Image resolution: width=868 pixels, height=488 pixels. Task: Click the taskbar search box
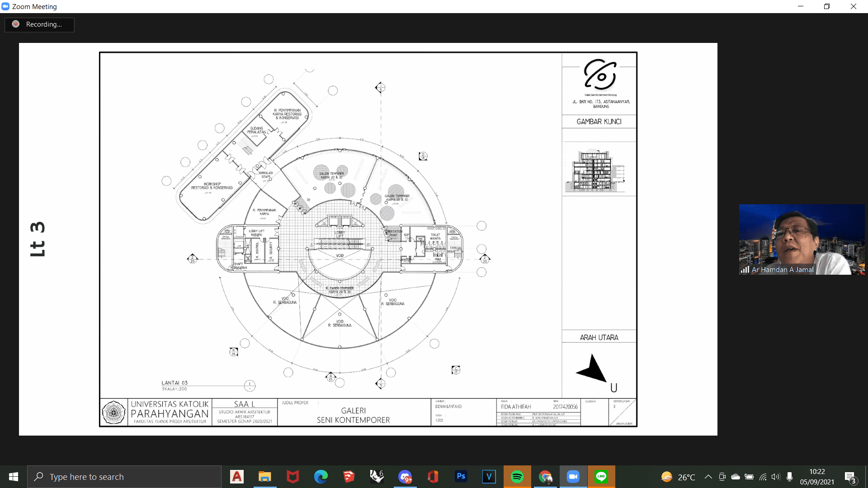124,477
